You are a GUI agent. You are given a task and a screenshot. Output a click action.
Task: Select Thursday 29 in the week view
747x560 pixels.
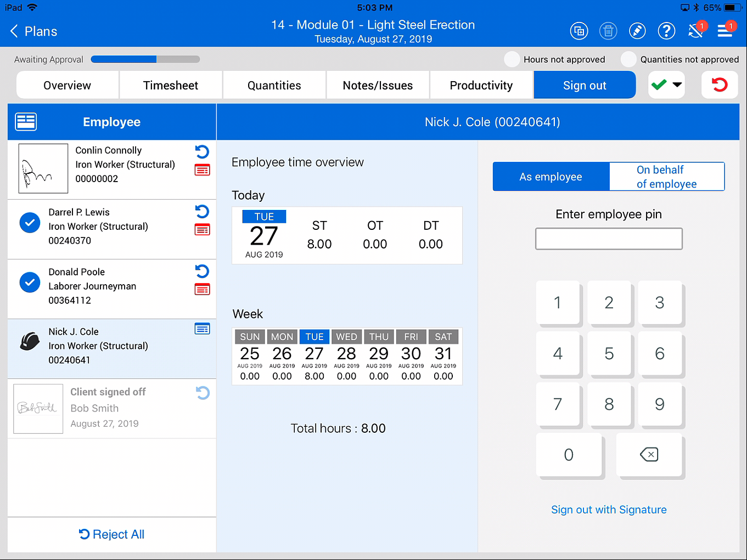(x=379, y=356)
